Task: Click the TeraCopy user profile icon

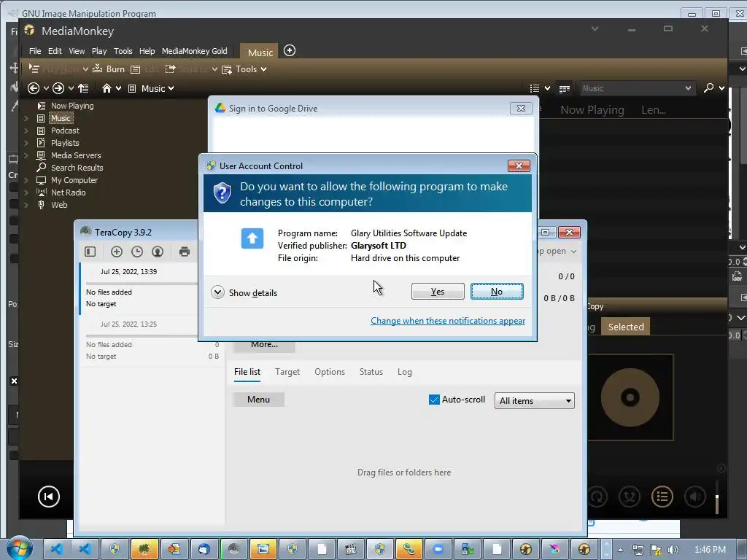Action: (x=158, y=252)
